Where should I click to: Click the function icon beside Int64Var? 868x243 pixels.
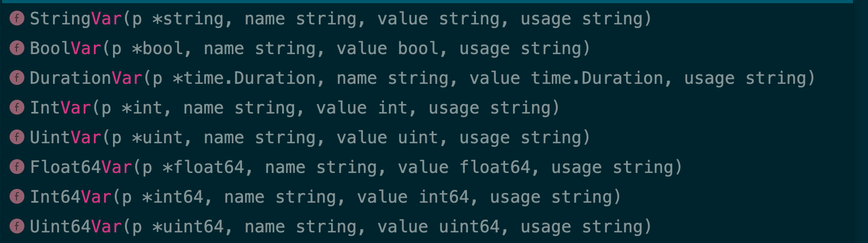click(x=17, y=197)
